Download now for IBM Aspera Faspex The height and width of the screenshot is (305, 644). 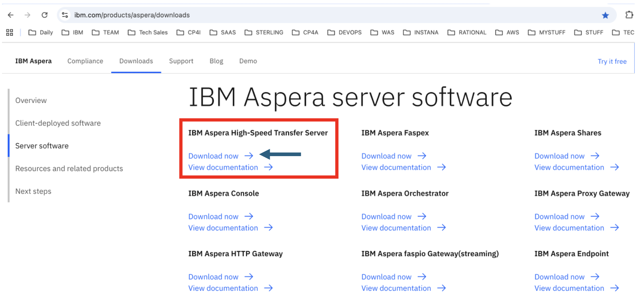click(394, 156)
